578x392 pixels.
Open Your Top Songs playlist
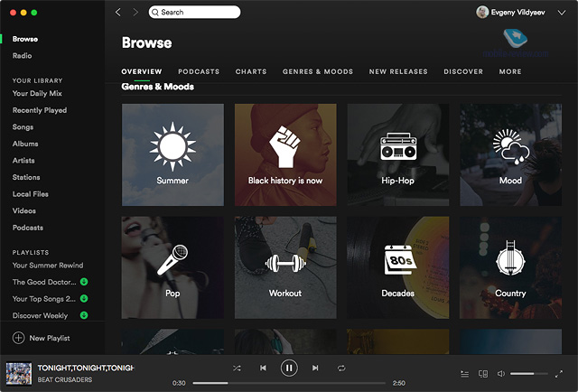[44, 299]
